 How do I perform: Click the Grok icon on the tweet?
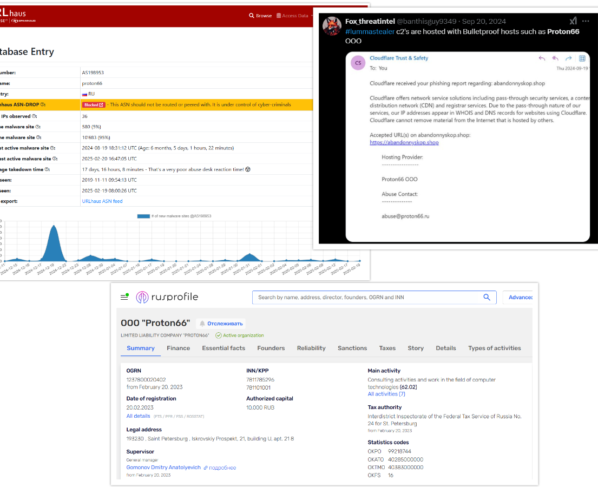coord(573,21)
